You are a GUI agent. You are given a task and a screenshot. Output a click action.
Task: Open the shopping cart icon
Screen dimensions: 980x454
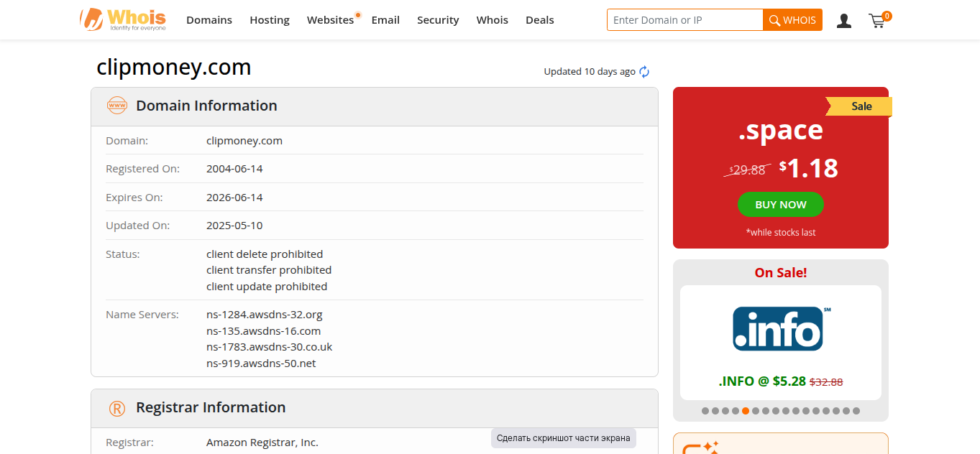tap(876, 21)
